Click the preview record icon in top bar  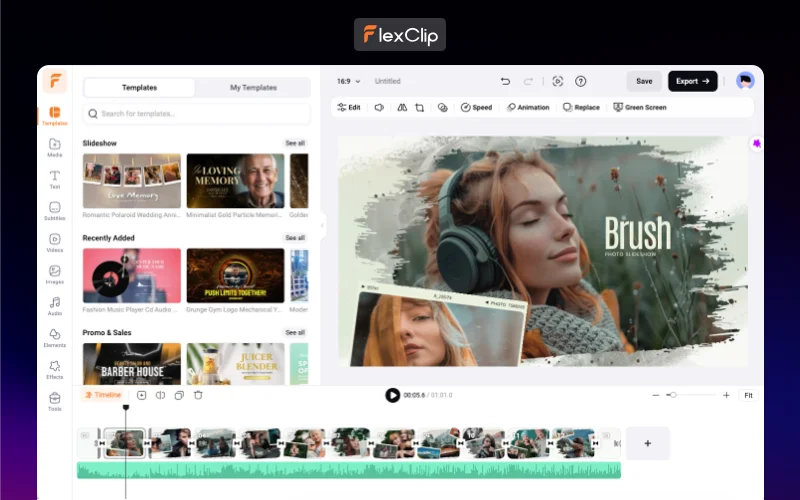(x=558, y=81)
